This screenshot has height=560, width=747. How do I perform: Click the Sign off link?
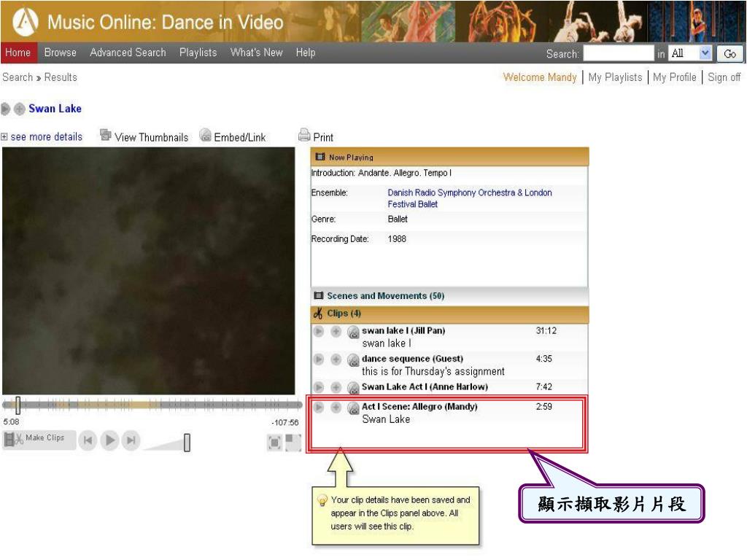[724, 77]
